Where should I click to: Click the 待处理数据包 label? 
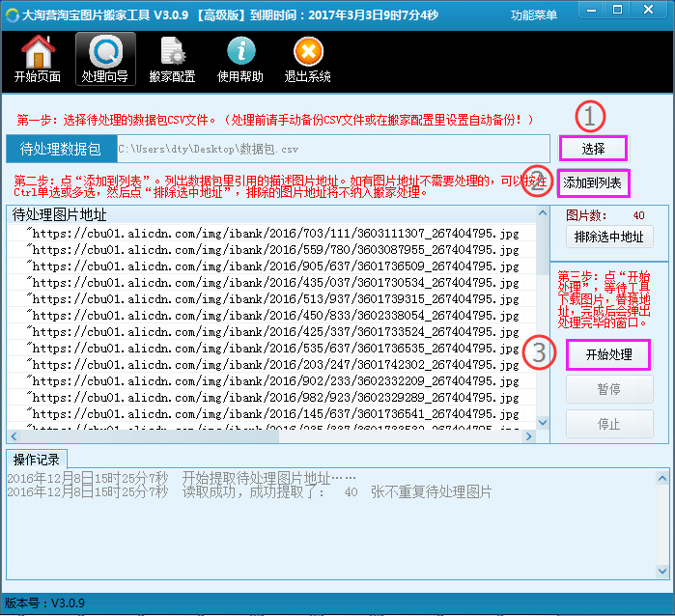(x=61, y=149)
